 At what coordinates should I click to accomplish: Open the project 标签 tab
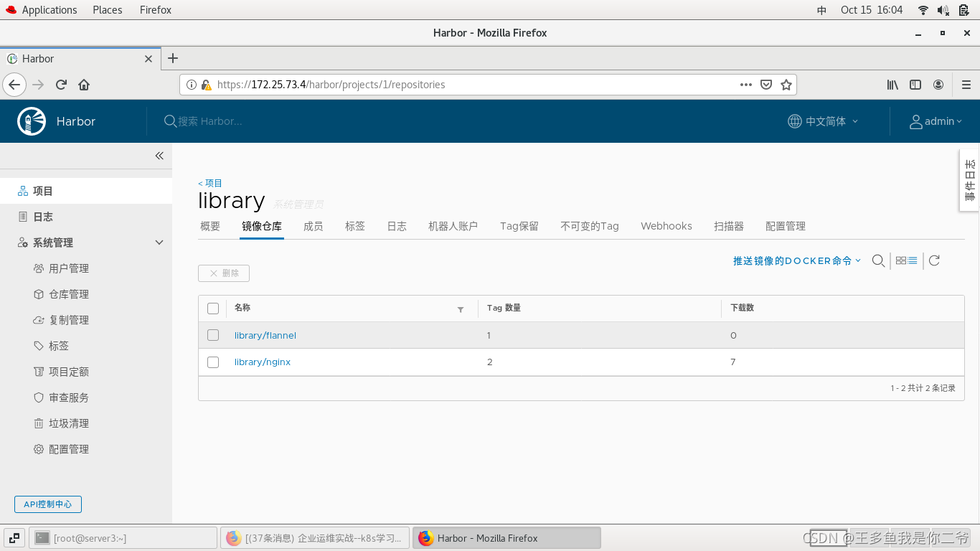(354, 226)
